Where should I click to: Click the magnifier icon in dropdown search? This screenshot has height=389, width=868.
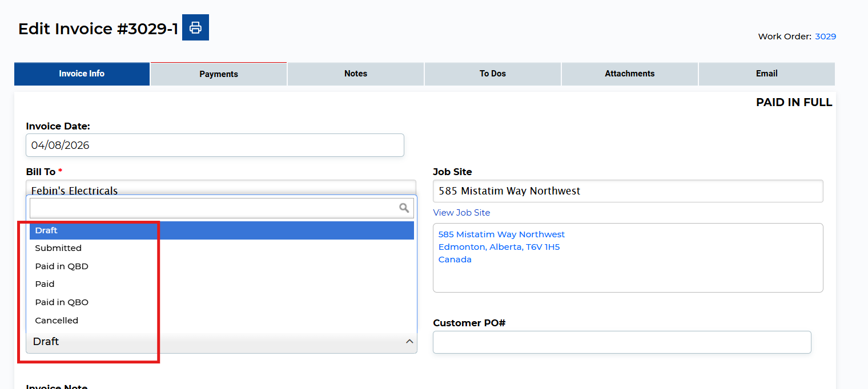[404, 208]
